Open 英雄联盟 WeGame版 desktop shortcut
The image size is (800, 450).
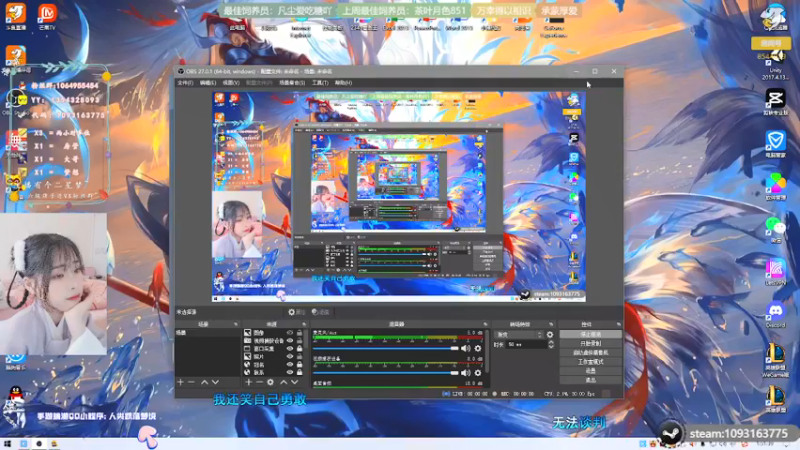click(775, 360)
